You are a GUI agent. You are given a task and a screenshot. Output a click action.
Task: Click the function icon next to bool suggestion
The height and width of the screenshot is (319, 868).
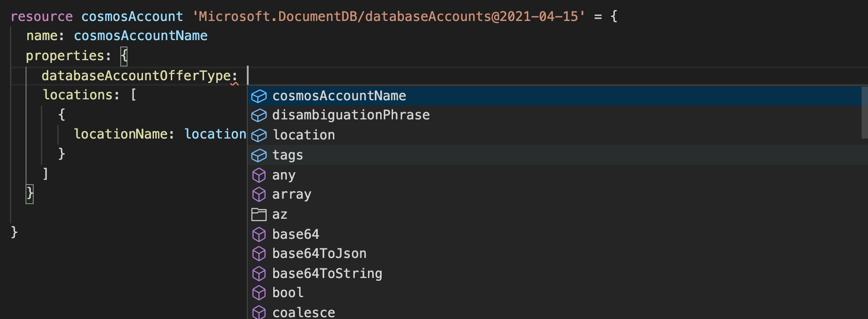coord(259,293)
